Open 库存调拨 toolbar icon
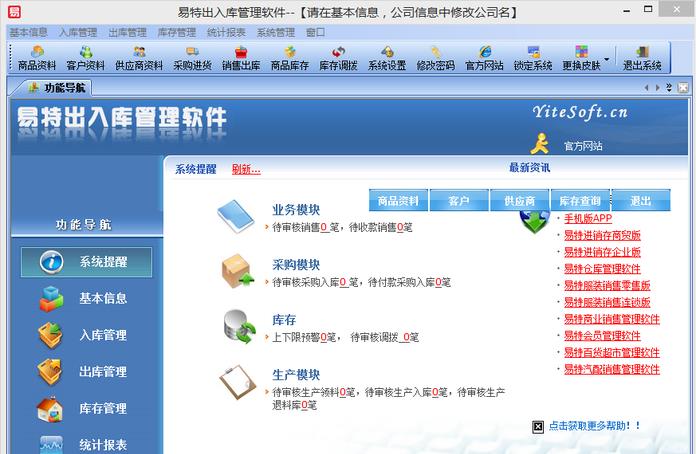Image resolution: width=696 pixels, height=454 pixels. (x=338, y=58)
